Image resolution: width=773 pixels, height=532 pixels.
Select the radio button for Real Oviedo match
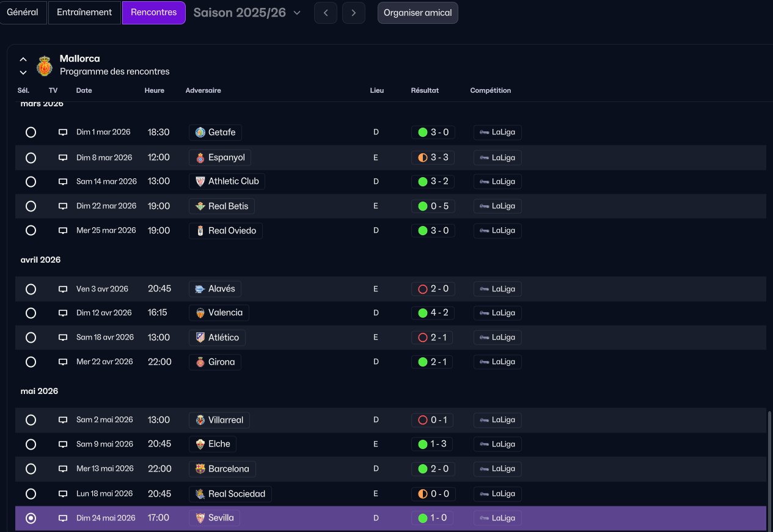[31, 230]
